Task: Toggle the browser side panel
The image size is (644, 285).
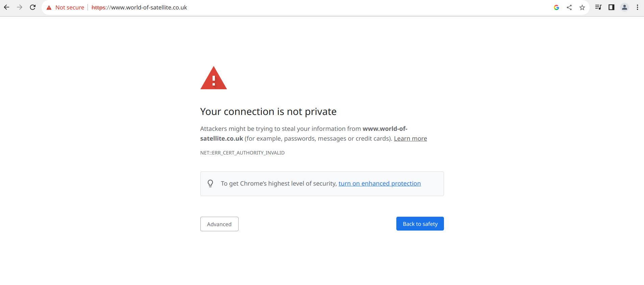Action: point(611,7)
